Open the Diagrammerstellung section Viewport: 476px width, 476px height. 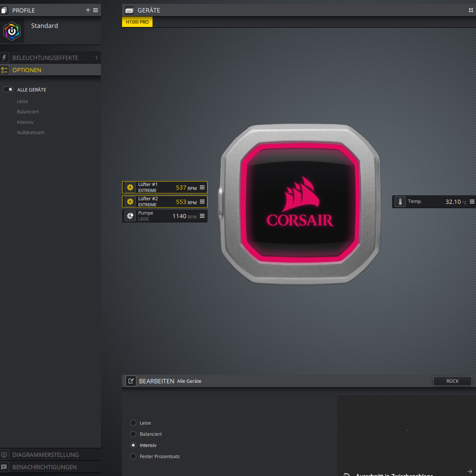50,454
